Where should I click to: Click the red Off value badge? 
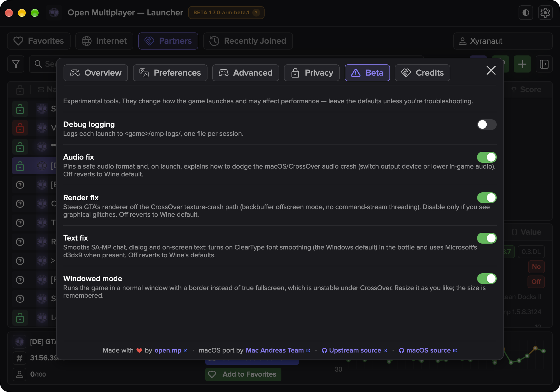(536, 282)
